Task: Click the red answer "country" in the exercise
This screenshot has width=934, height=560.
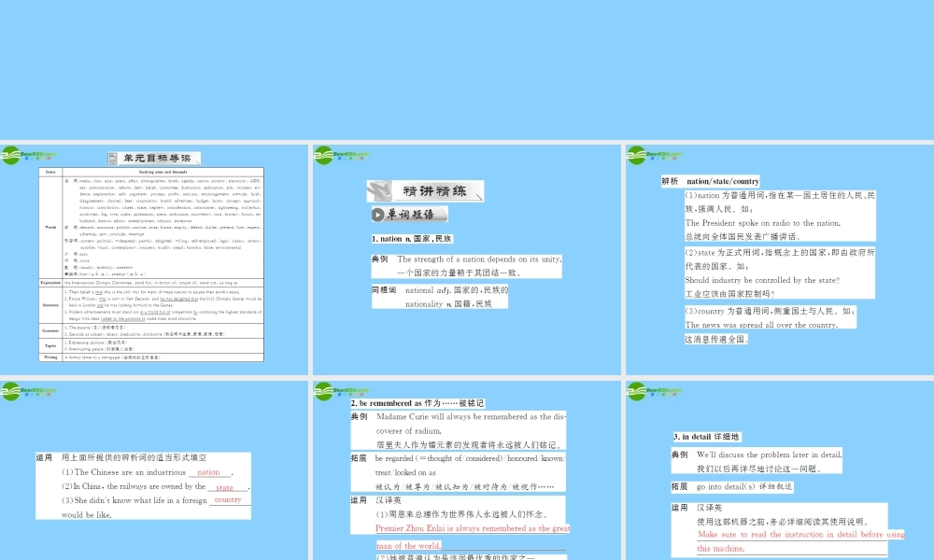Action: [x=228, y=500]
